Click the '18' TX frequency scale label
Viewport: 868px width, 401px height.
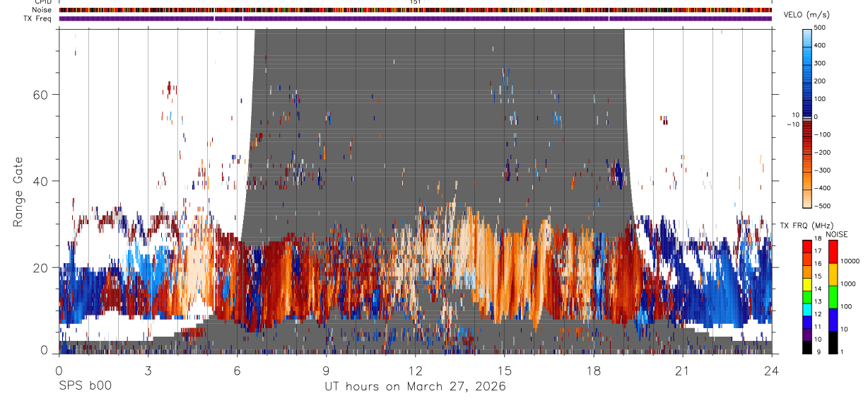pyautogui.click(x=818, y=240)
